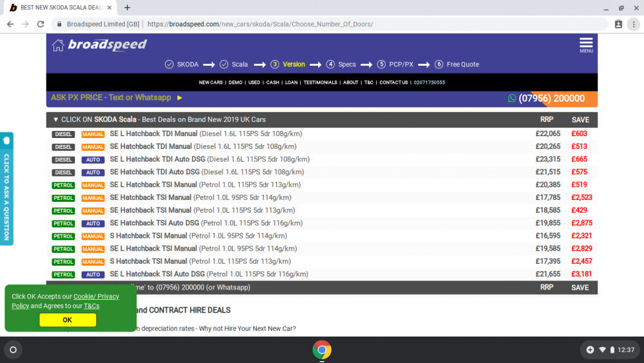Click MANUAL badge on SE TDI Manual row
Viewport: 644px width, 363px height.
[93, 147]
